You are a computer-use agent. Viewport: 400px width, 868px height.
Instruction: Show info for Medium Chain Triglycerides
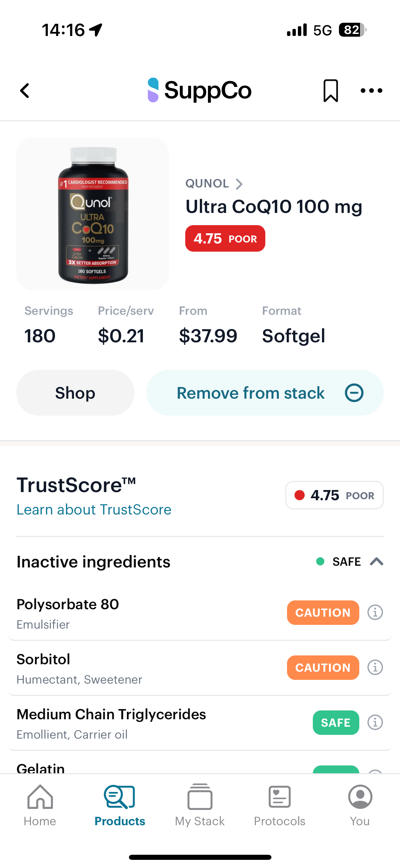375,723
